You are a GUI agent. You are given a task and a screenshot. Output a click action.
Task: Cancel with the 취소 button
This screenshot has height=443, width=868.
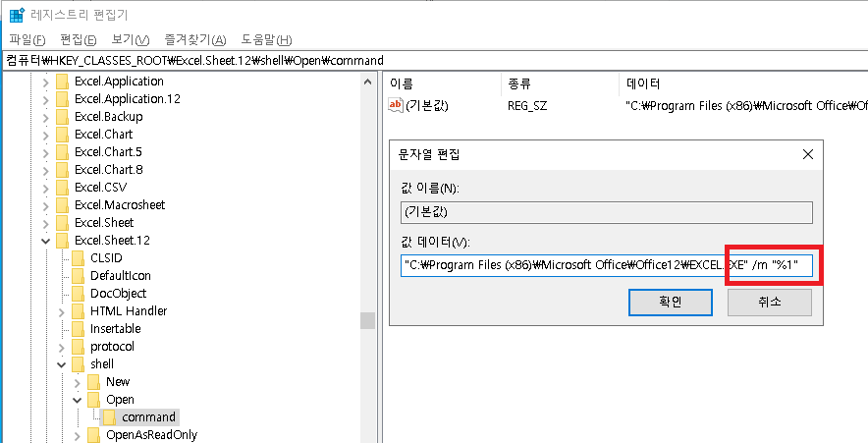coord(770,303)
